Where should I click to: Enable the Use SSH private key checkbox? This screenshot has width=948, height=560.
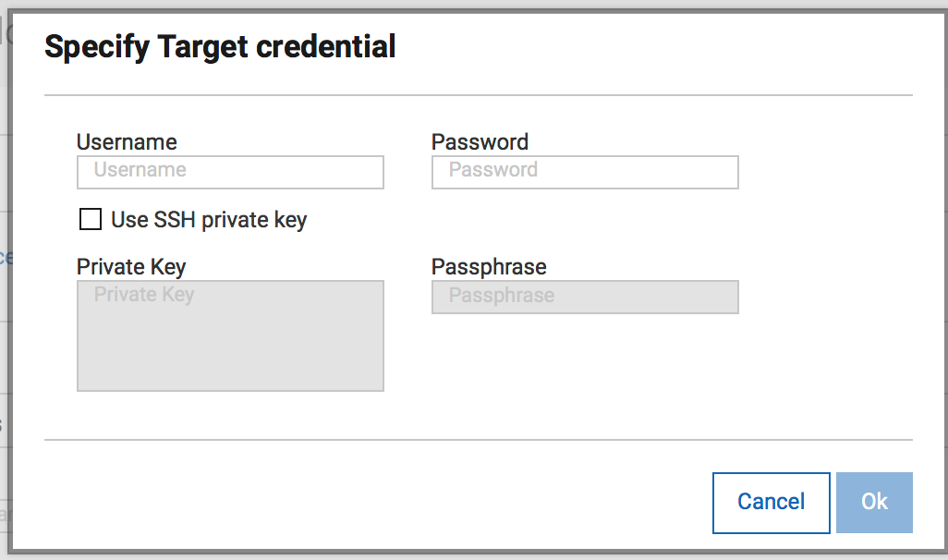pyautogui.click(x=91, y=220)
